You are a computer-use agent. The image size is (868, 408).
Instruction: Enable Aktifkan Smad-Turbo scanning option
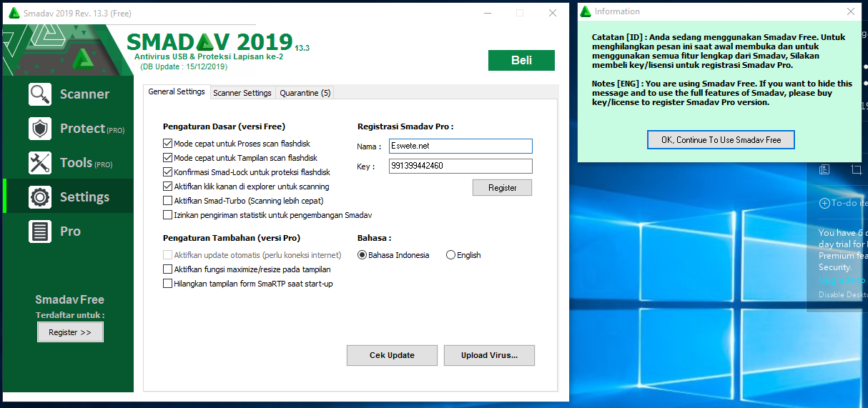tap(168, 201)
